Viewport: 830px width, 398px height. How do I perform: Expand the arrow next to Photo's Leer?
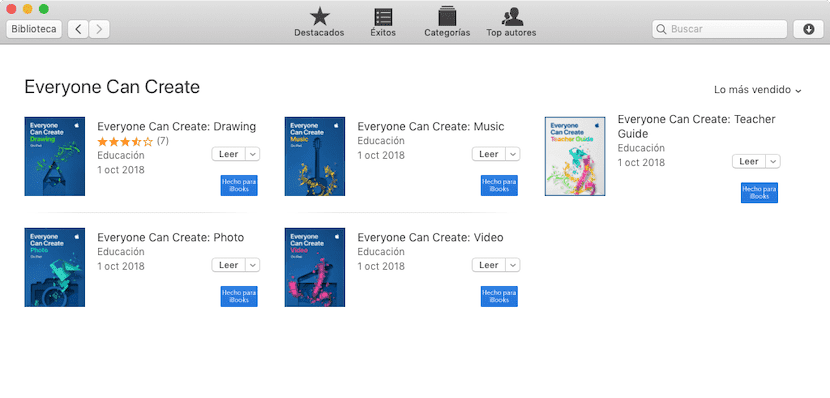click(253, 265)
